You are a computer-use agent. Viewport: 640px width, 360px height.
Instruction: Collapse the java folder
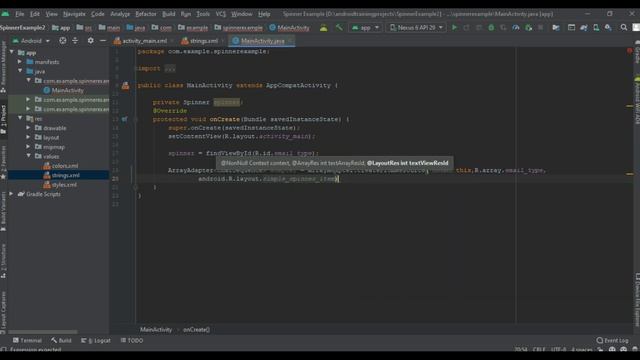click(20, 71)
